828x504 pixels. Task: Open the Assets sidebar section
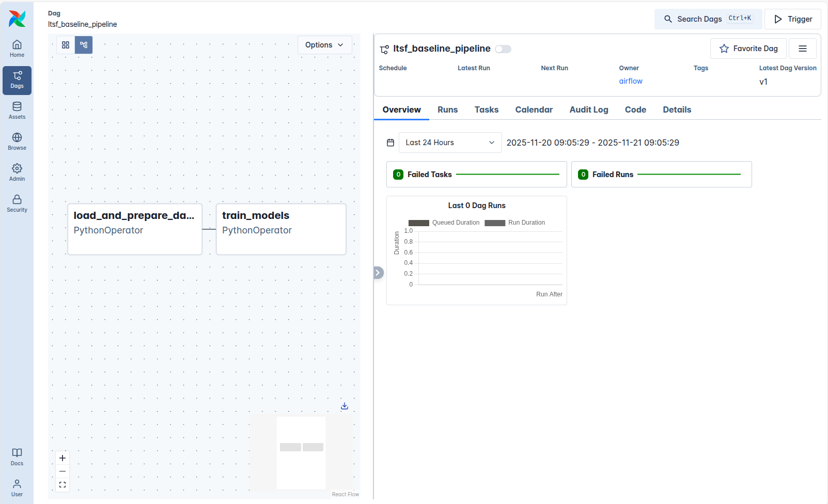coord(17,111)
